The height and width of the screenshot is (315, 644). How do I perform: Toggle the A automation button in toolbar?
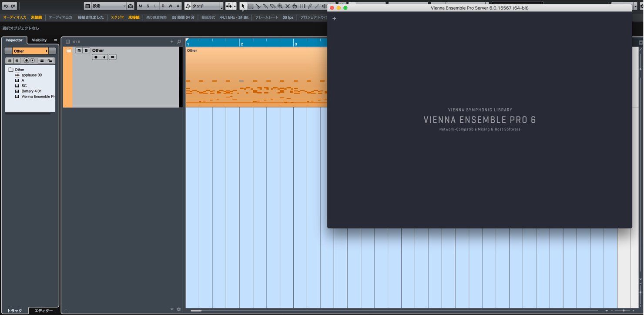[x=178, y=6]
